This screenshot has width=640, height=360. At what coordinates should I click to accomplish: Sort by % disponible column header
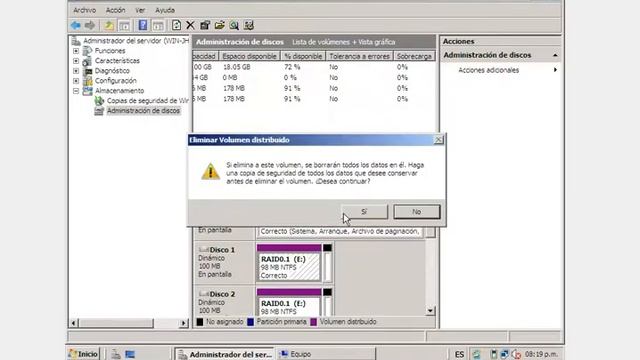click(303, 56)
